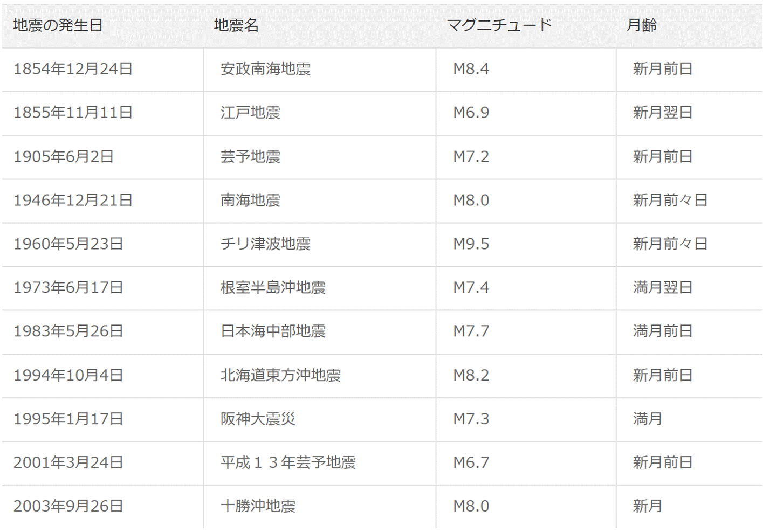
Task: Click the M9.5 magnitude value
Action: coord(471,244)
